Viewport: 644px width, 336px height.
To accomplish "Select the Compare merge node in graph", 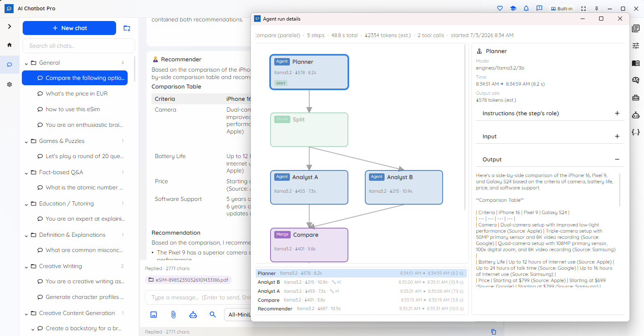I will 309,245.
